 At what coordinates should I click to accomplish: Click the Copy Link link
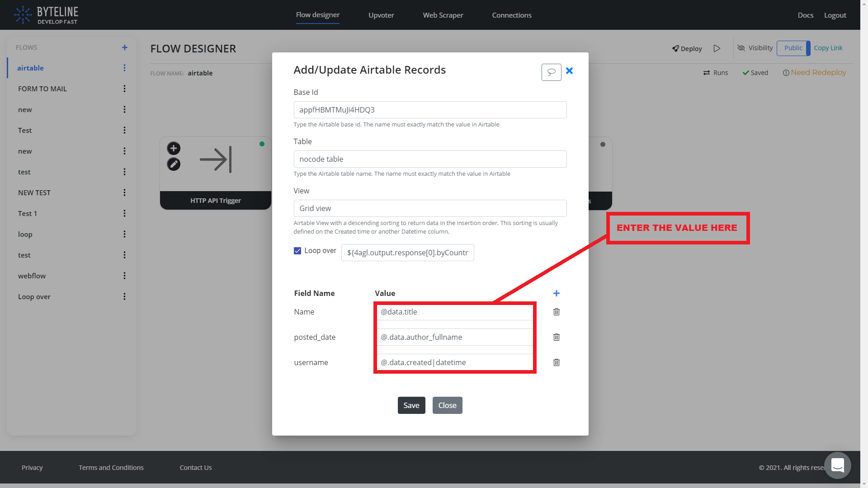click(x=828, y=48)
